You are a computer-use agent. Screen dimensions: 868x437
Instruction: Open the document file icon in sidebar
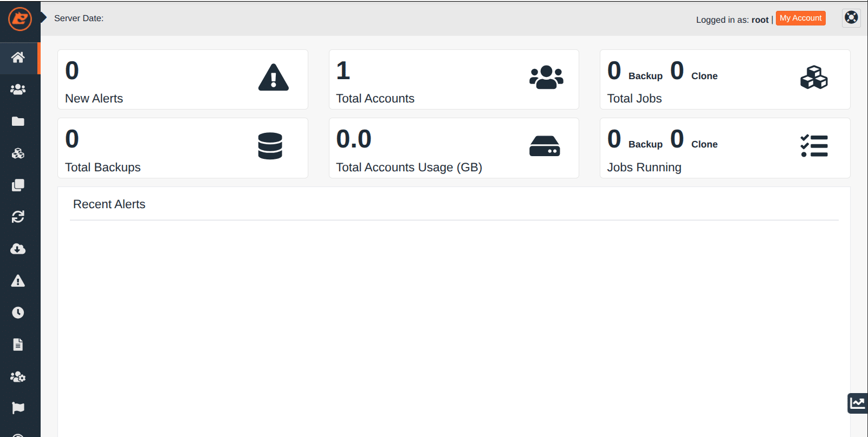(x=18, y=344)
